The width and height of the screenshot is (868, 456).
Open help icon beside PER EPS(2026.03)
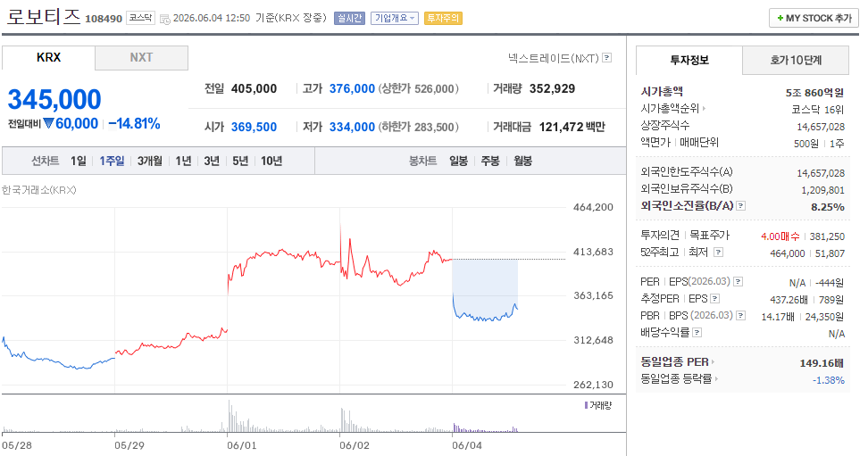[738, 282]
